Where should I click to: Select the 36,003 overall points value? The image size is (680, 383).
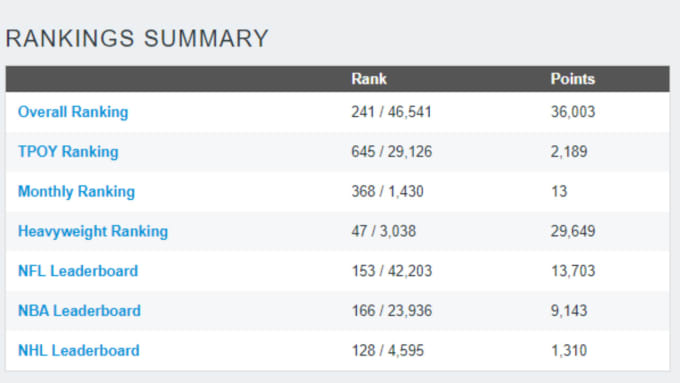[x=572, y=112]
